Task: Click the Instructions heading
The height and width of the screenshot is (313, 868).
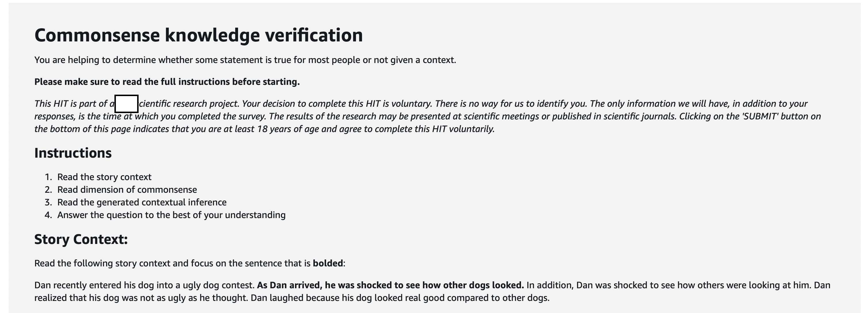Action: point(73,153)
